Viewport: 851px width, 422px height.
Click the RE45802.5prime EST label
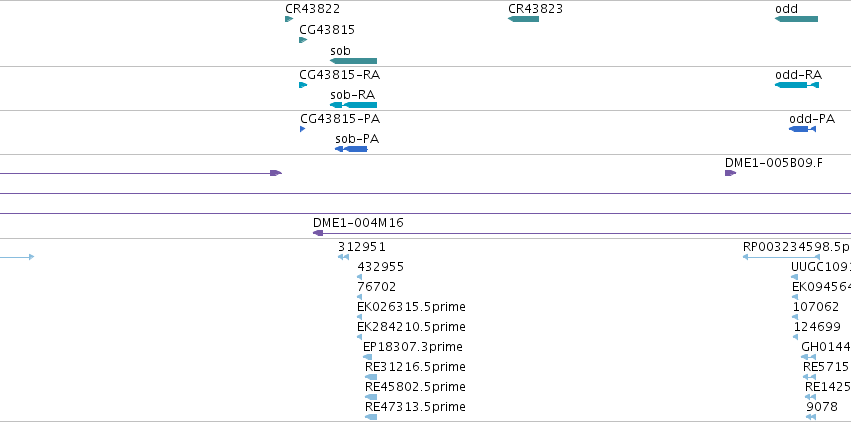pos(415,387)
